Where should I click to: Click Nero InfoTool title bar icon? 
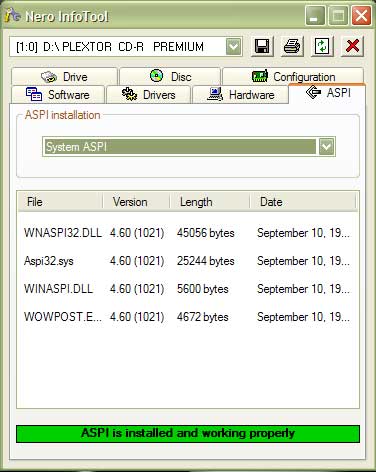click(13, 15)
